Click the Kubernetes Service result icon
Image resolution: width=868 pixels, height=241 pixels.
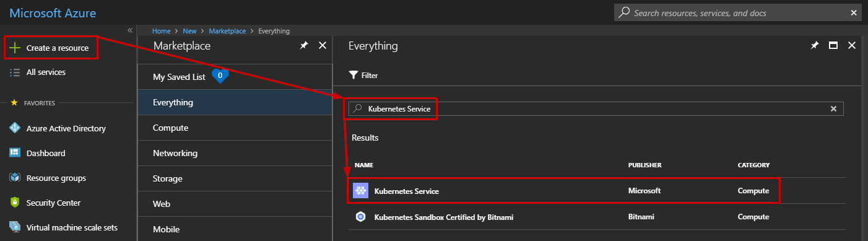[x=360, y=191]
